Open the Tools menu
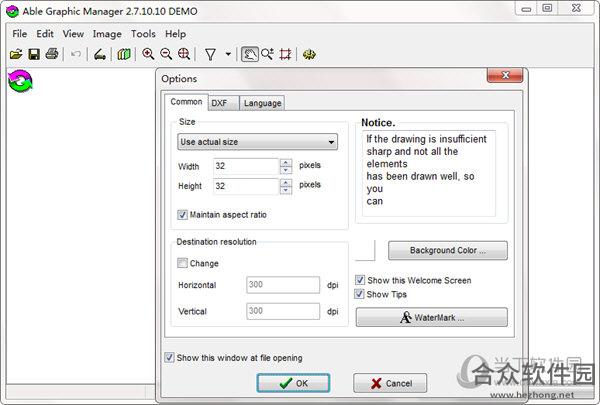Viewport: 600px width, 405px height. point(143,34)
